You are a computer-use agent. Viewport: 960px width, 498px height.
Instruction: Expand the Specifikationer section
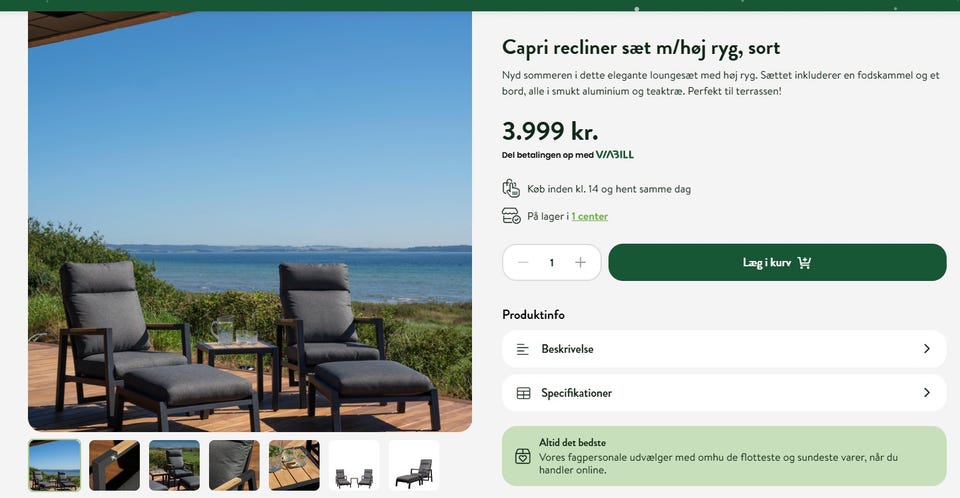click(724, 393)
